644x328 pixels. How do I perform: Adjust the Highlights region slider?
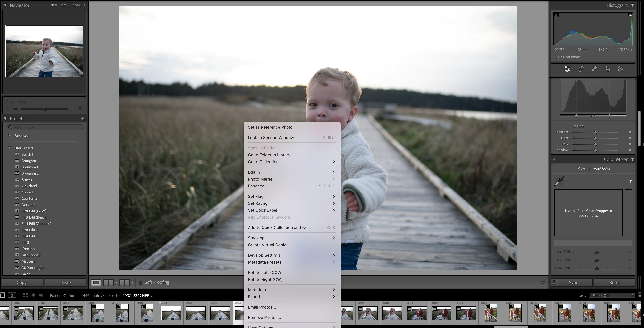595,132
